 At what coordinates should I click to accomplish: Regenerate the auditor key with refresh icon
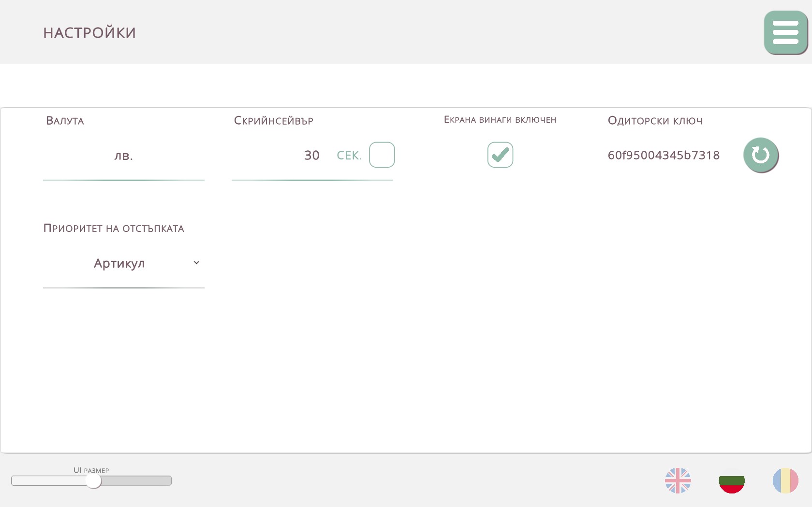[760, 155]
